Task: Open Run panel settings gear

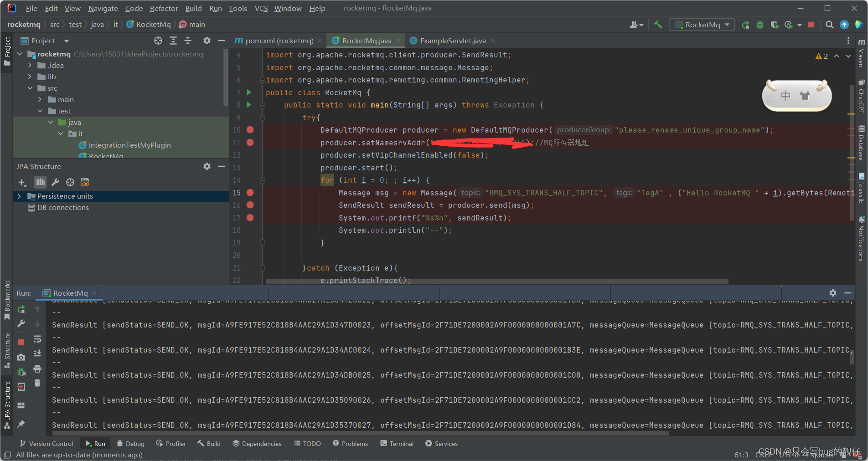Action: click(833, 293)
